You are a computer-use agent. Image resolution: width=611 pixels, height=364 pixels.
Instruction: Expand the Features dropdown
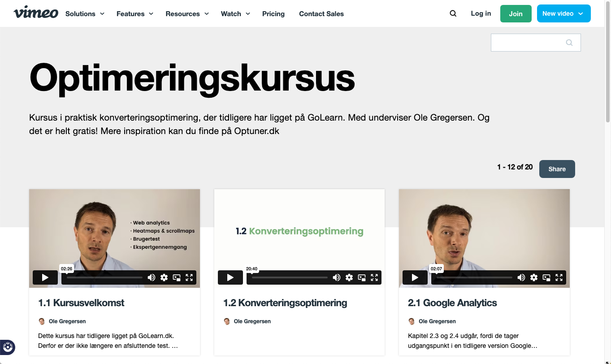coord(134,13)
